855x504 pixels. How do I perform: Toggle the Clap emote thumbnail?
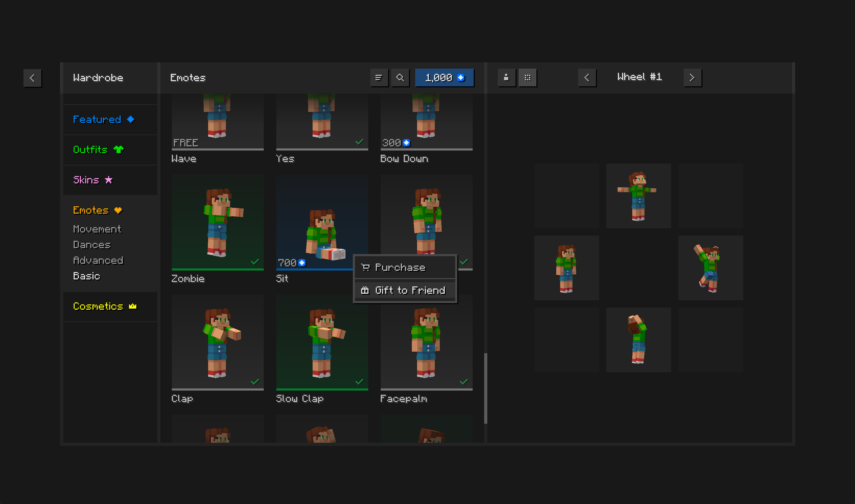click(x=217, y=342)
